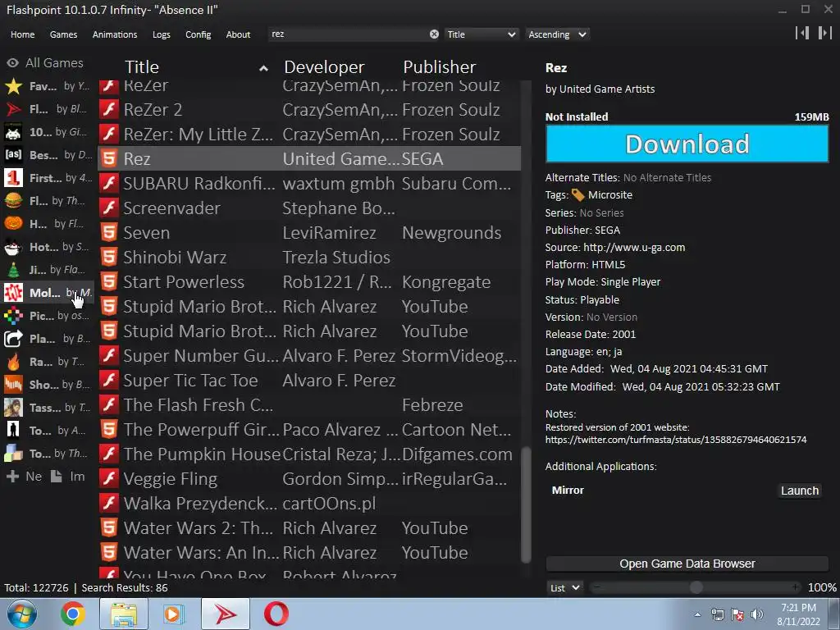Click the Import playlist file icon
Image resolution: width=840 pixels, height=630 pixels.
pos(57,477)
